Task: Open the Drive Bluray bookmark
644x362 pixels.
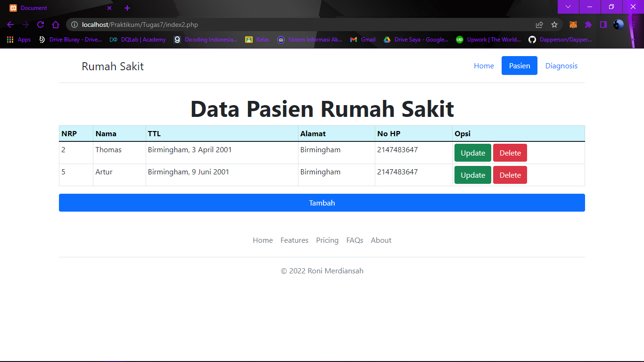Action: (70, 40)
